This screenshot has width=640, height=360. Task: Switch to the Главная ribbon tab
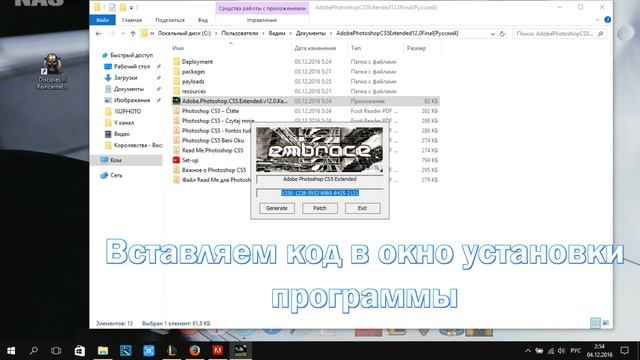click(x=132, y=20)
